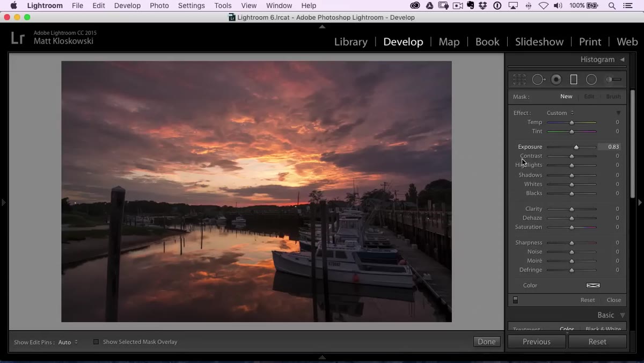
Task: Click the Tint slider handle
Action: pos(572,132)
